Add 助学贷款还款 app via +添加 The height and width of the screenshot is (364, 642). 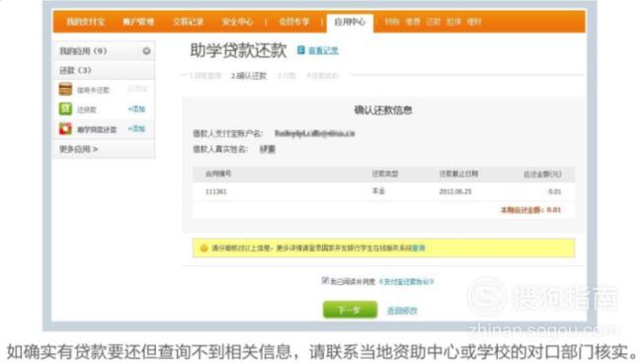(136, 128)
